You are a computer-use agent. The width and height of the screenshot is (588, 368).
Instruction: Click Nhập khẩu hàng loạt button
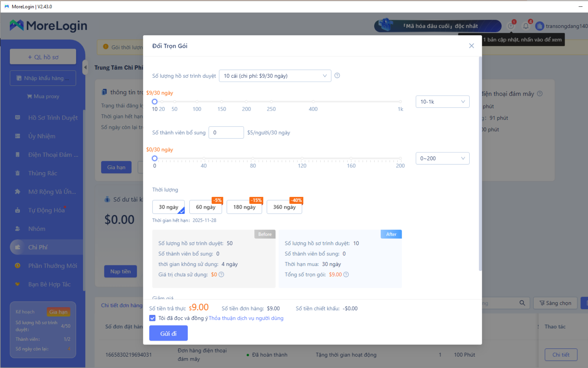tap(43, 78)
